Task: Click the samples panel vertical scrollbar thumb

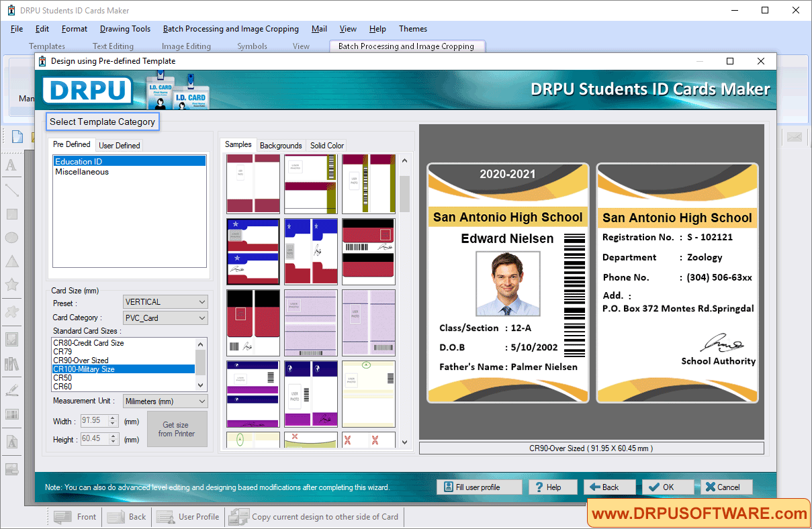Action: pyautogui.click(x=404, y=194)
